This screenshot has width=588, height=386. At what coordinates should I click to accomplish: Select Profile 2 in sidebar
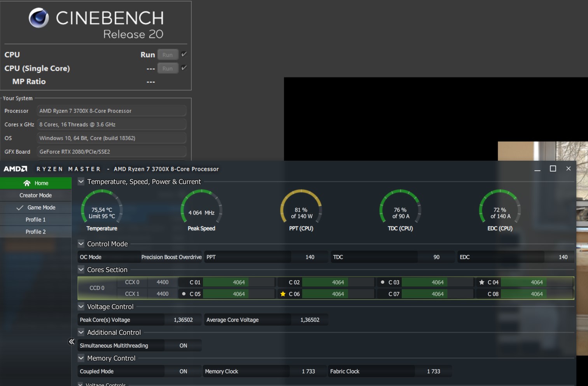[x=36, y=232]
